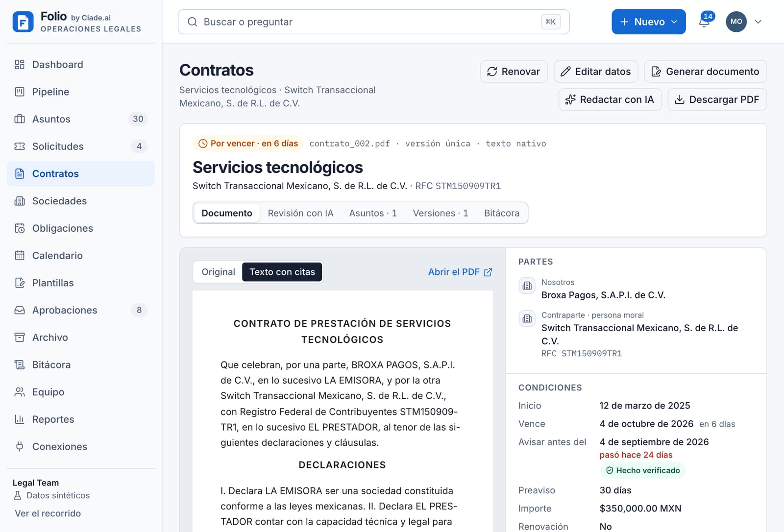Click the Vence date 4 de octubre de 2026
784x532 pixels.
click(646, 424)
